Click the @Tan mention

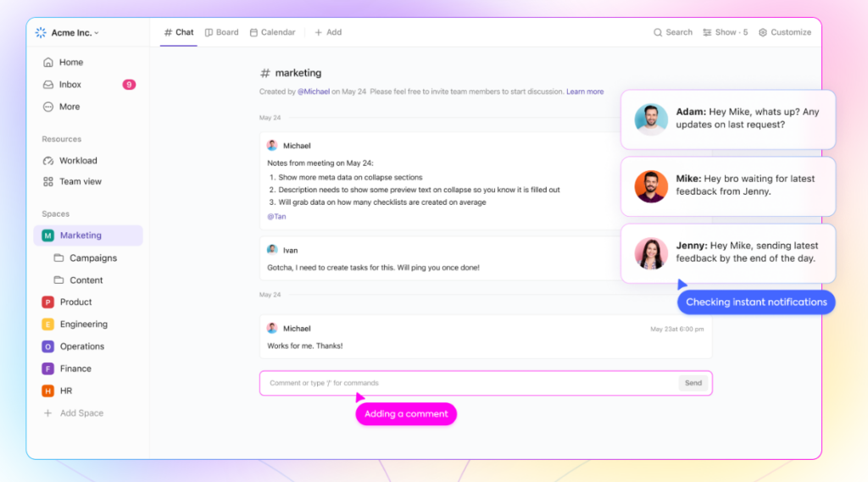[x=277, y=216]
